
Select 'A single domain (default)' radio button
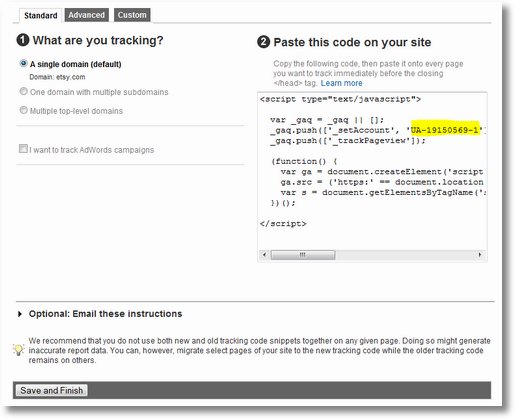coord(23,63)
